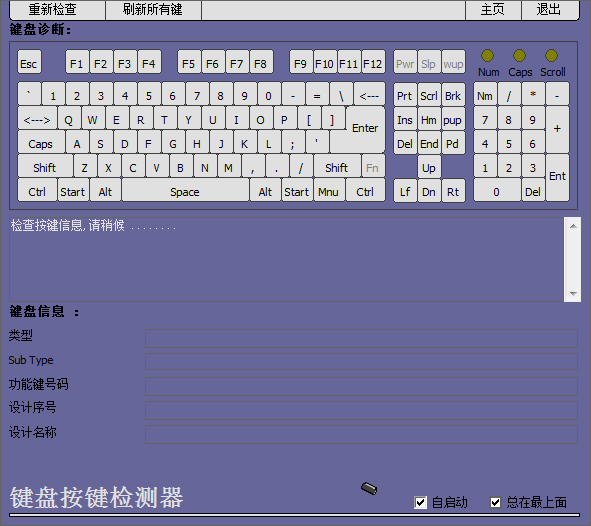Click the 刷新所有键 button
Screen dimensions: 591x526
click(x=153, y=9)
